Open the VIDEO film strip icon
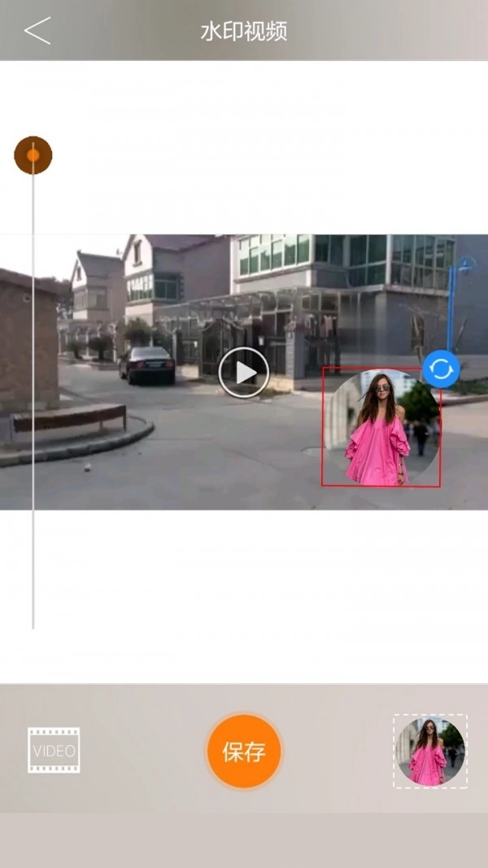The image size is (488, 868). (54, 750)
